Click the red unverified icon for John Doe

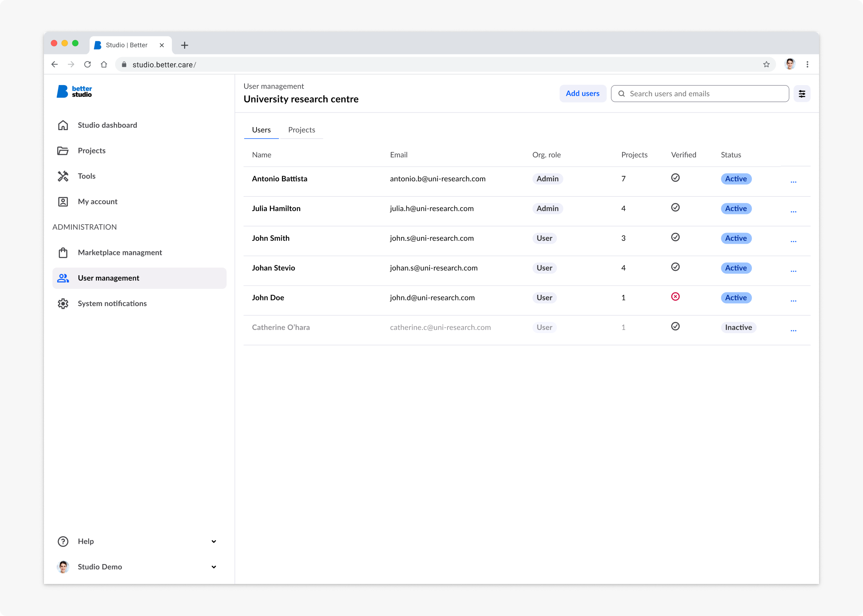click(675, 296)
